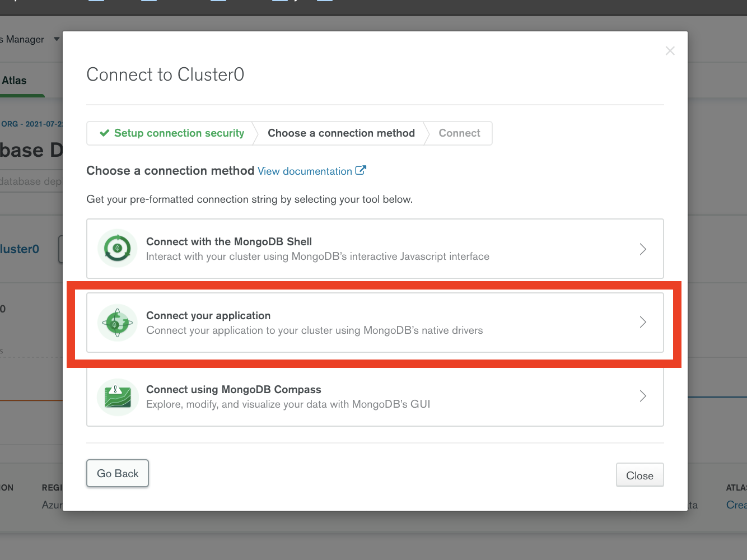Expand the Connect your application chevron
The width and height of the screenshot is (747, 560).
[x=643, y=322]
